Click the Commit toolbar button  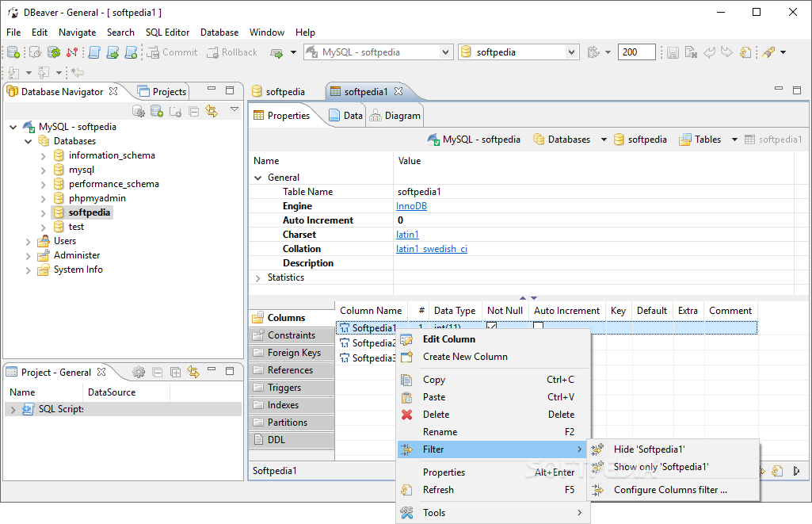(172, 52)
